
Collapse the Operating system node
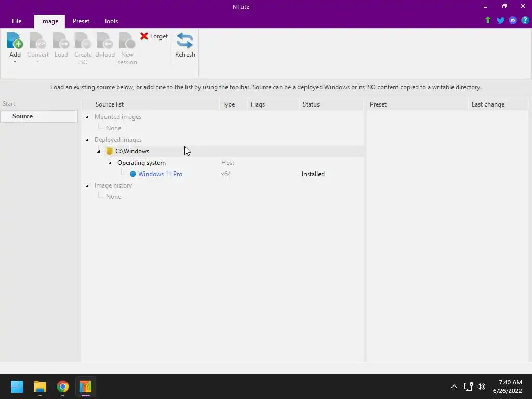(110, 163)
